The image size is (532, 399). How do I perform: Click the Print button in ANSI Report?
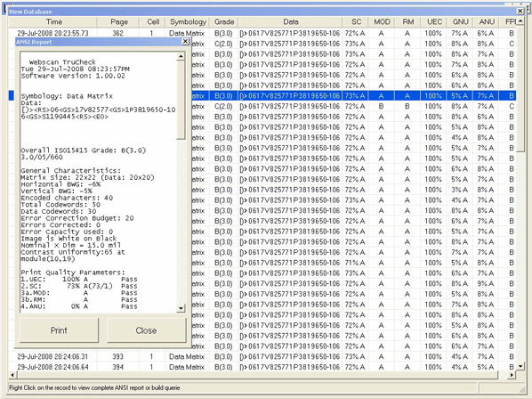point(59,330)
